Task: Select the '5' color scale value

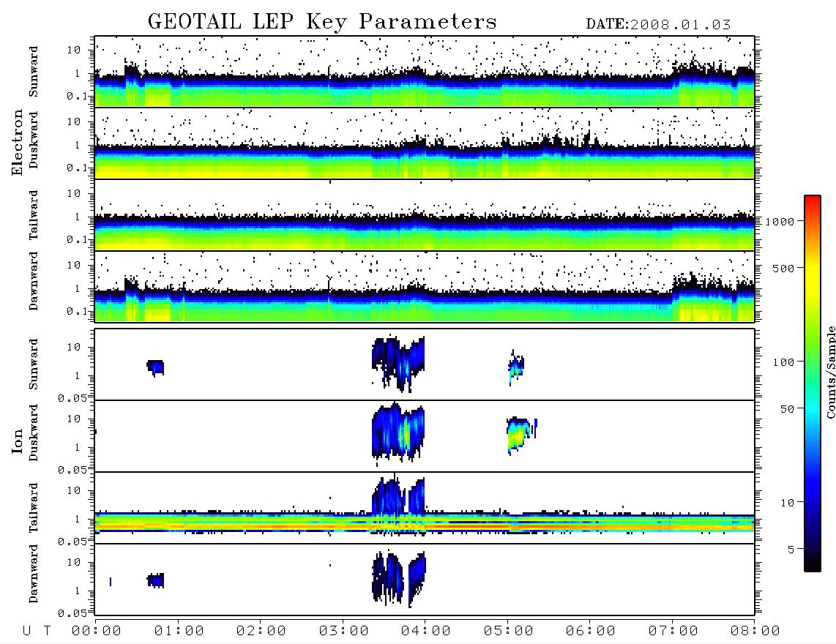Action: pyautogui.click(x=791, y=550)
